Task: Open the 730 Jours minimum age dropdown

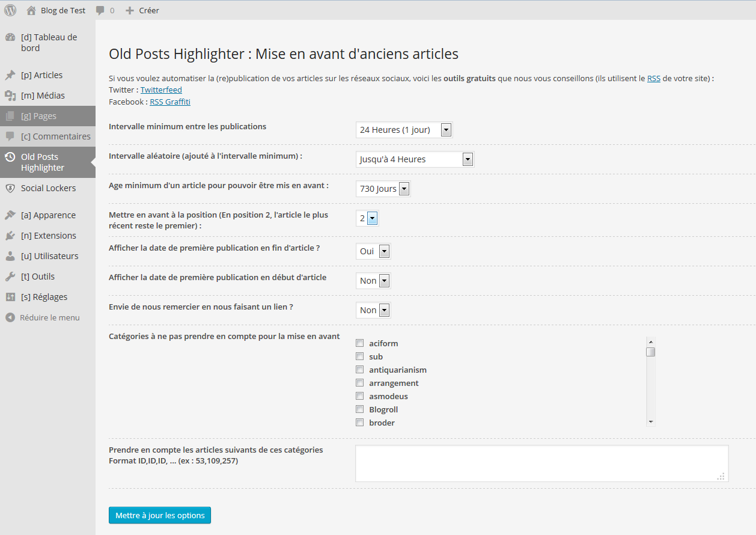Action: click(383, 189)
